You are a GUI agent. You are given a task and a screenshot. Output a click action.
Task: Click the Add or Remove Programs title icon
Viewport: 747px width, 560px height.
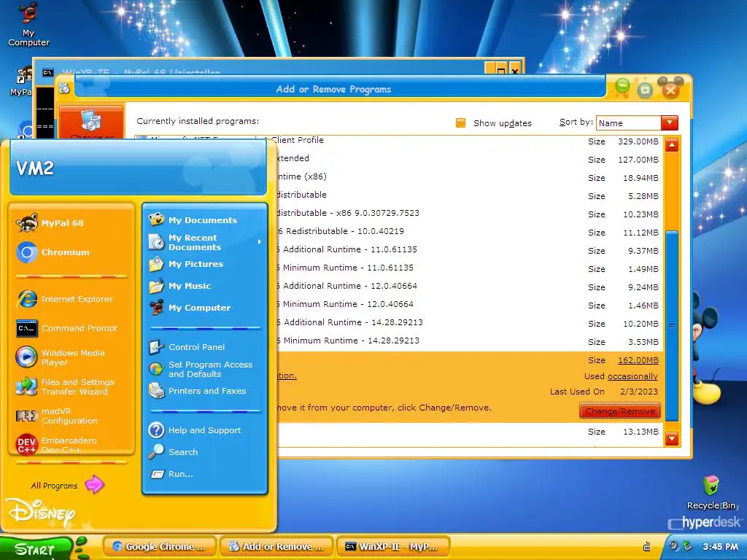[64, 88]
